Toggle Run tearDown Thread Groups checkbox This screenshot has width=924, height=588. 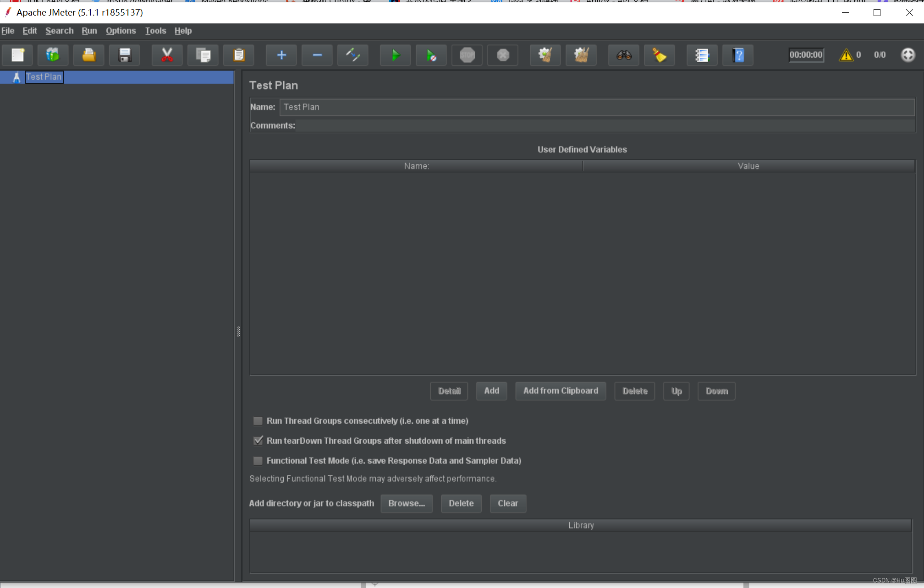tap(258, 441)
